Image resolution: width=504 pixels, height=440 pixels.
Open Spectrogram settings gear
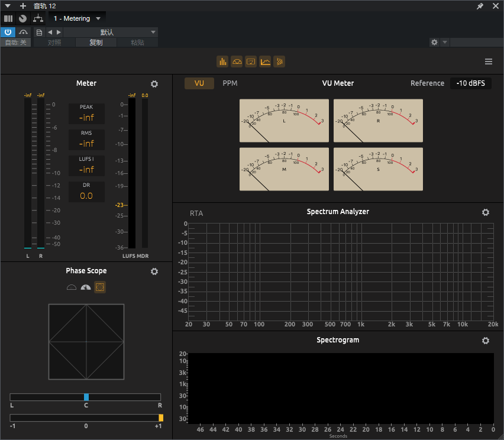tap(486, 341)
